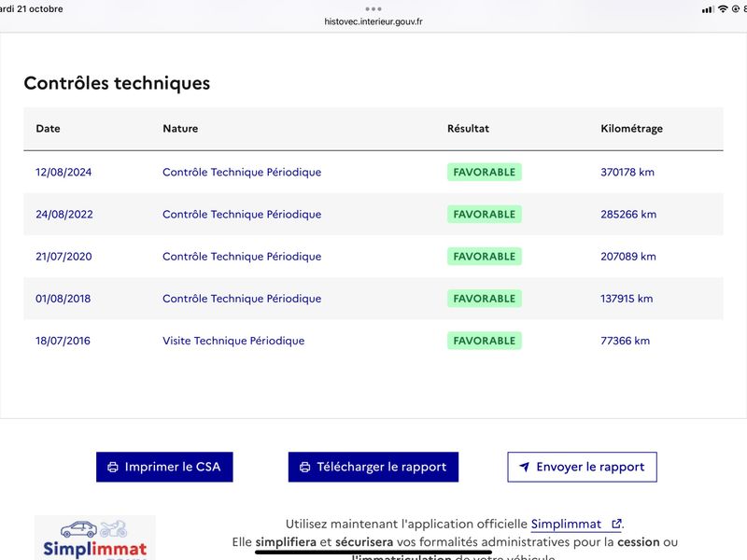The image size is (747, 560).
Task: Click Contrôle Technique Périodique in the 24/08/2022 row
Action: click(x=242, y=215)
